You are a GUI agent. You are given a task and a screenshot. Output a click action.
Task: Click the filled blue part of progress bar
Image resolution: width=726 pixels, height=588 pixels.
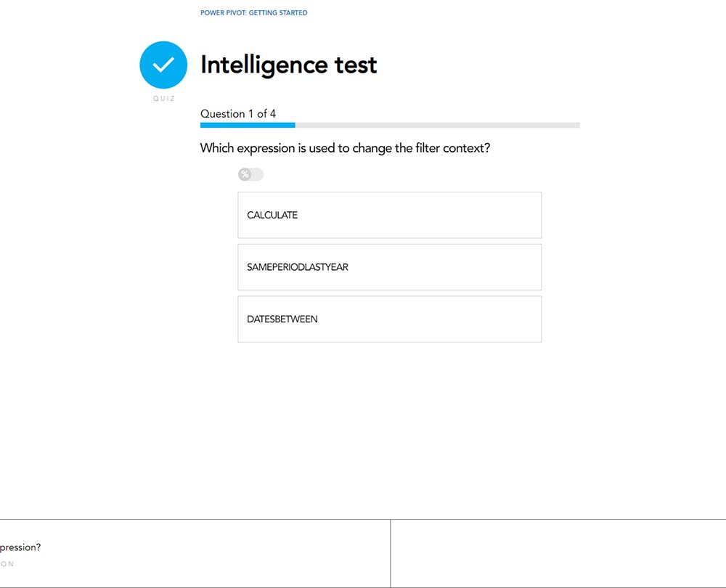(247, 125)
